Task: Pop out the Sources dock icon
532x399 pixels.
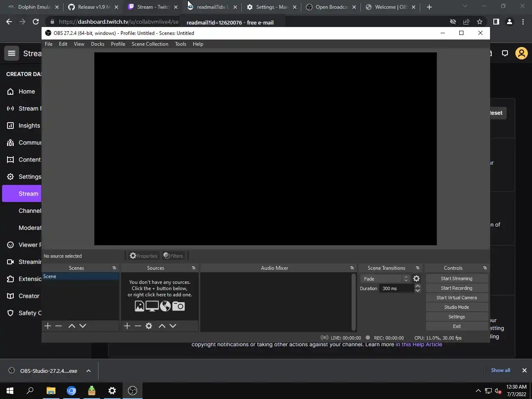Action: 194,268
